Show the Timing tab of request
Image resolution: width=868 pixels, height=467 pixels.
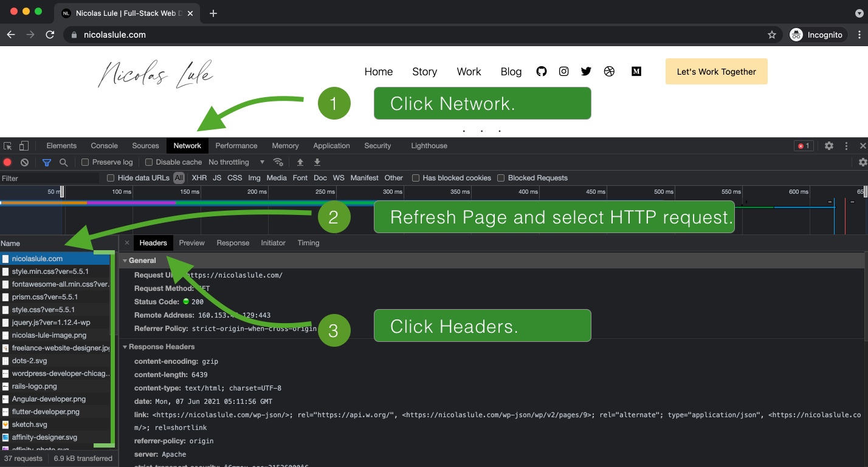pos(308,243)
